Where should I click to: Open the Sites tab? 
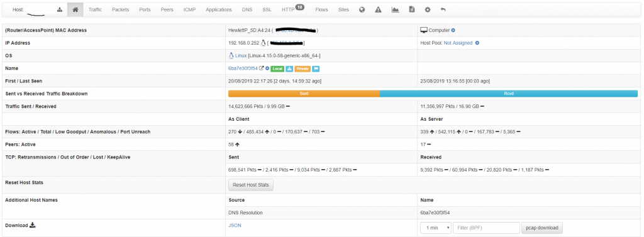tap(344, 9)
